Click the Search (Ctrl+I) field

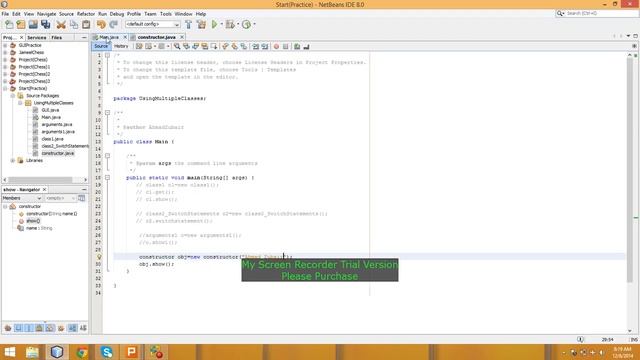point(598,13)
